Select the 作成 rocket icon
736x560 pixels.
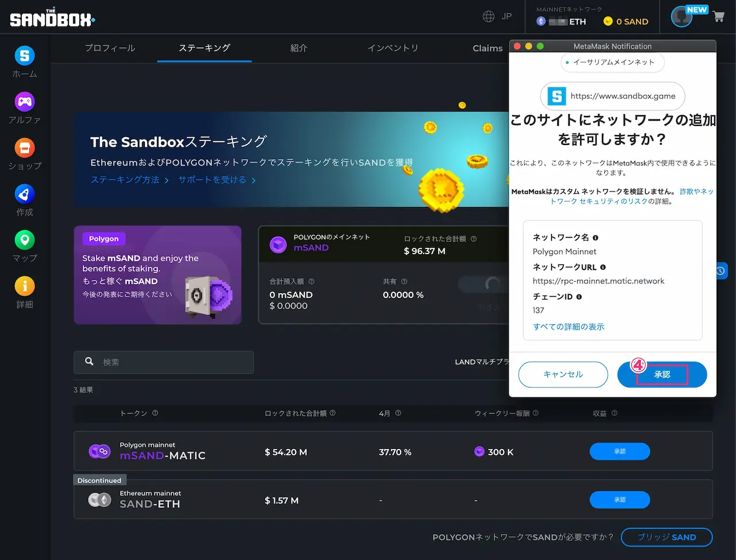(x=25, y=194)
